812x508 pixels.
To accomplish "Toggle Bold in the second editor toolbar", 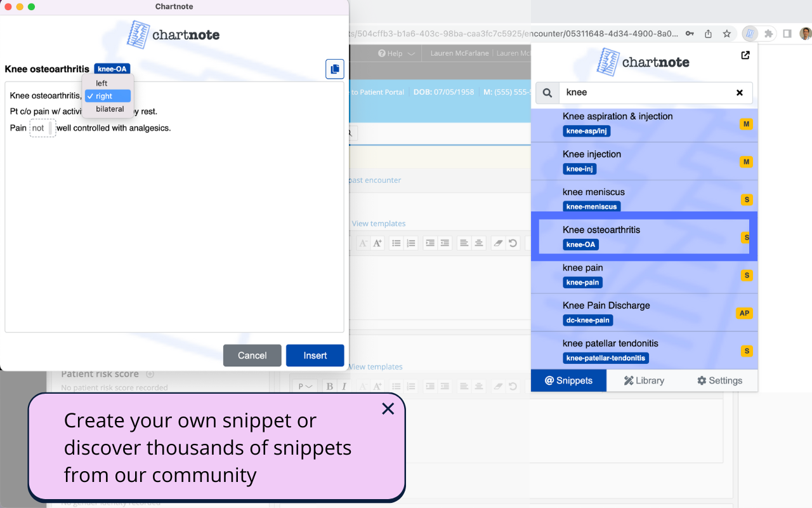I will point(329,386).
